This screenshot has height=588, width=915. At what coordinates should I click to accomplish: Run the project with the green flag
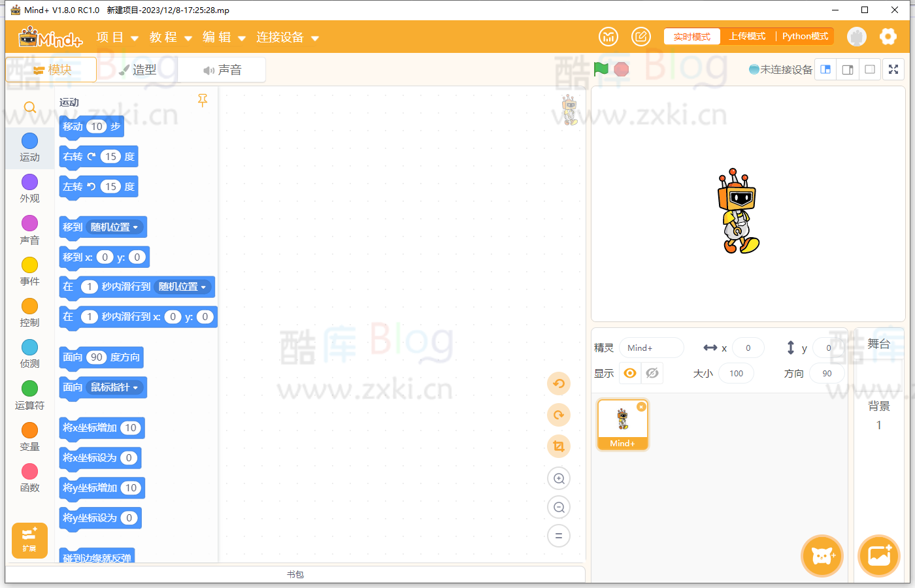coord(602,69)
